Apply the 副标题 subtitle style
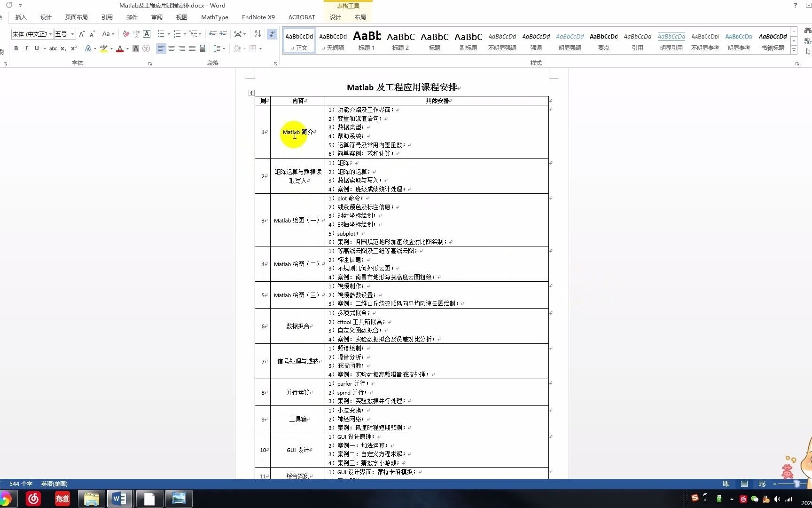This screenshot has height=508, width=812. pos(468,40)
